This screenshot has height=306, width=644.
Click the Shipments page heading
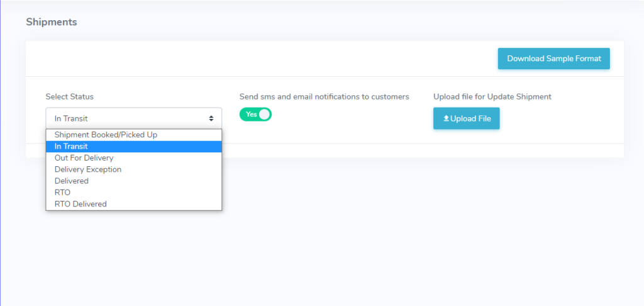coord(52,22)
